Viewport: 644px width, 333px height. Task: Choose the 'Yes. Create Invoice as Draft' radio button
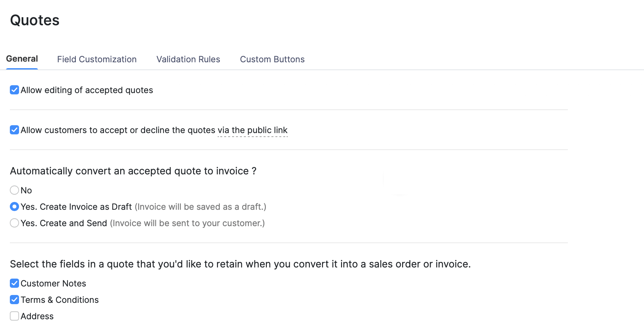click(14, 206)
